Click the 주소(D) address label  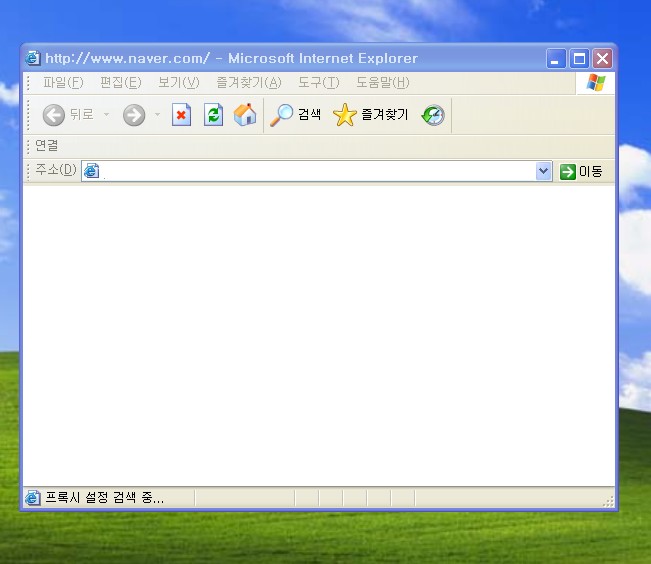(56, 169)
